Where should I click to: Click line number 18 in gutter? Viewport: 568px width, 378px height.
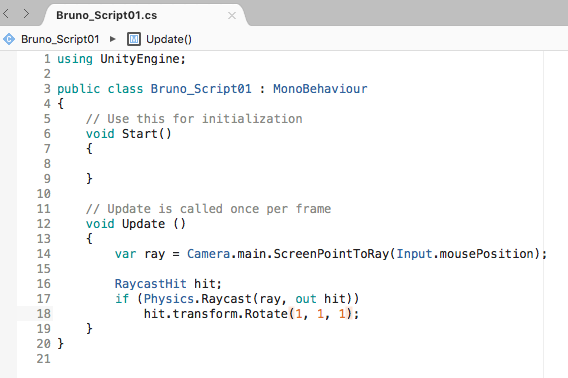coord(43,313)
